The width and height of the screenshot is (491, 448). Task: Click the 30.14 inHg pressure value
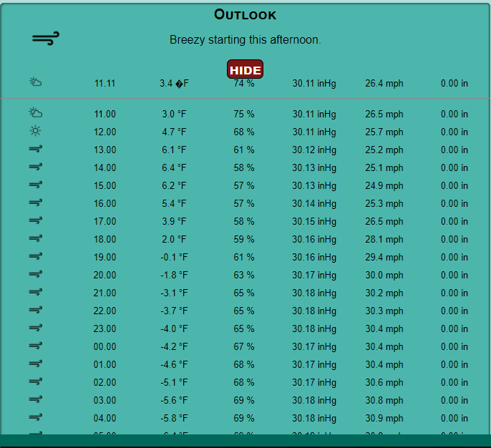point(314,203)
